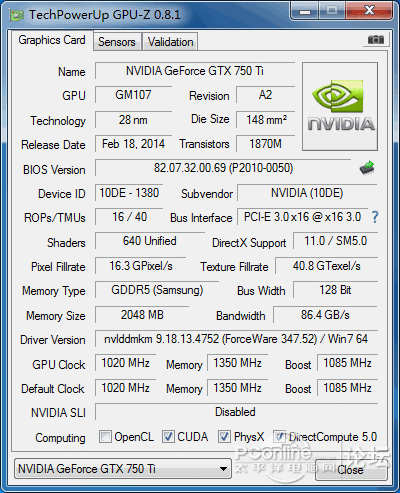400x493 pixels.
Task: Click the GPU-Z title bar app icon
Action: coord(17,15)
